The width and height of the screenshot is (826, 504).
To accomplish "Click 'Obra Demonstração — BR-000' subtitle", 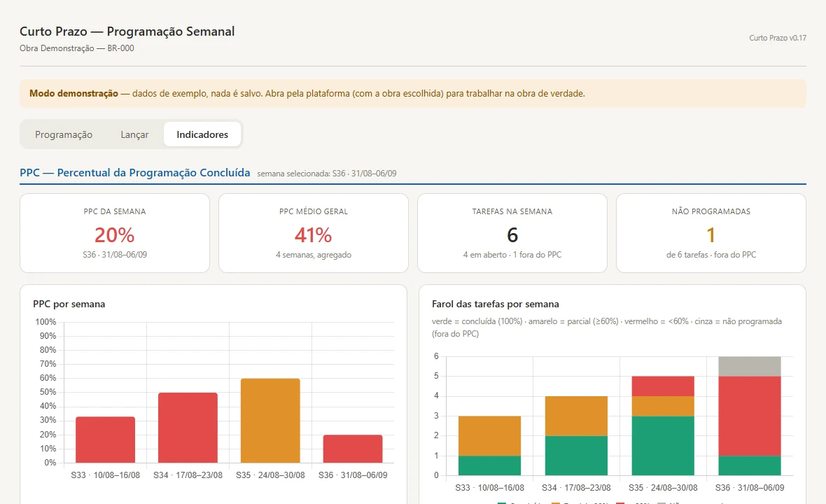I will [x=77, y=48].
